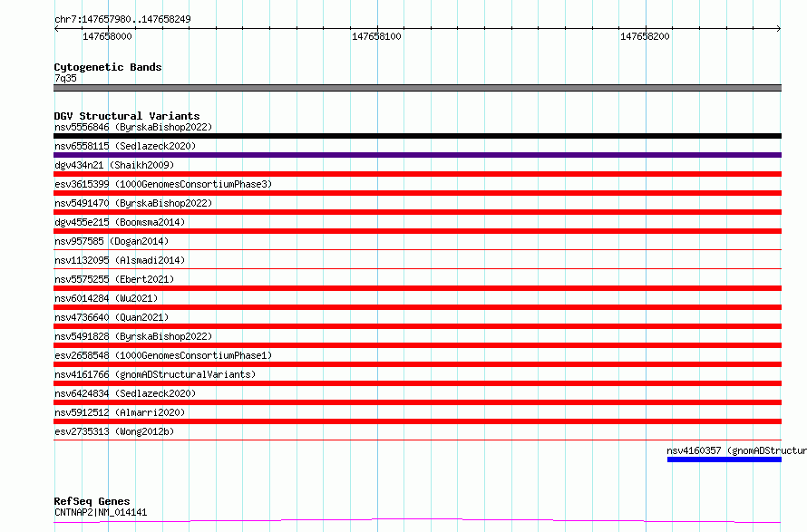Select the blue nsv4160357 variant bar
Screen dimensions: 807x532
click(724, 459)
